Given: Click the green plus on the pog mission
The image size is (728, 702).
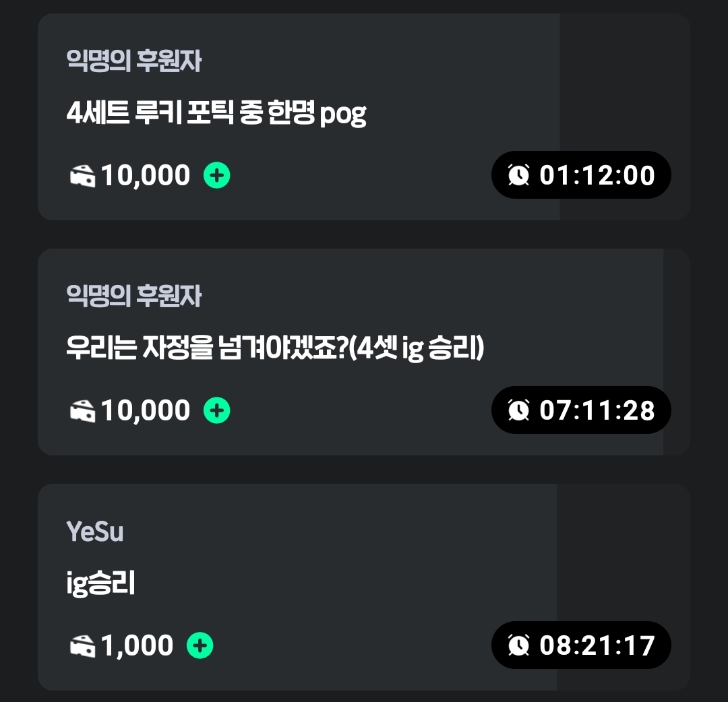Looking at the screenshot, I should pyautogui.click(x=217, y=176).
